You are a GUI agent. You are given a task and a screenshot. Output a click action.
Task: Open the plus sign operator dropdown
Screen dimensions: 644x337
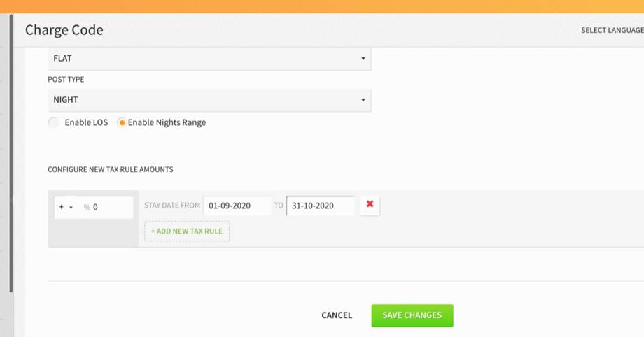click(66, 207)
